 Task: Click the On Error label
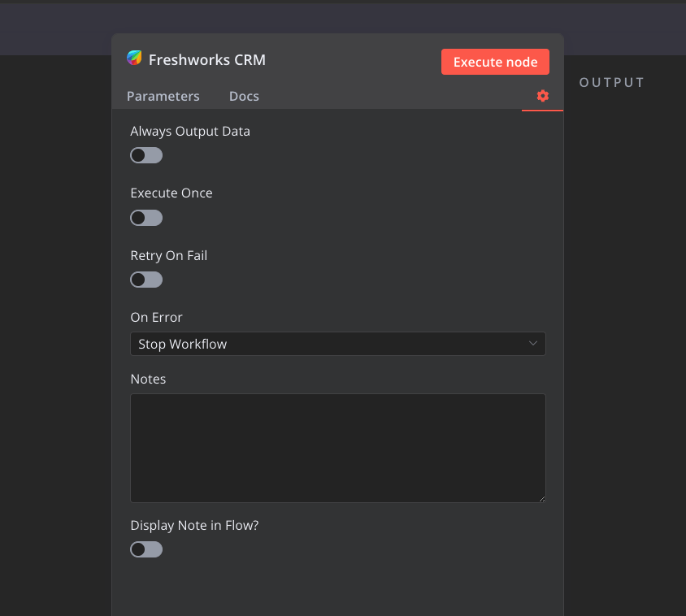tap(156, 317)
